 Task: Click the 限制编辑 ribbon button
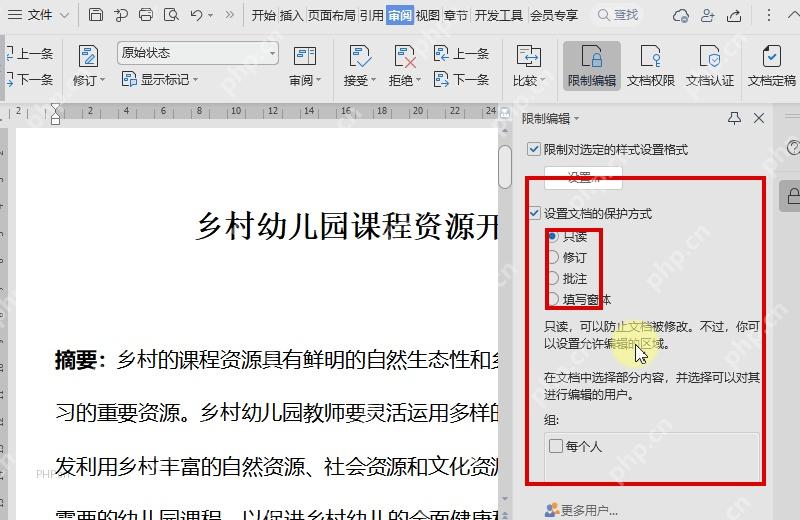[x=592, y=66]
